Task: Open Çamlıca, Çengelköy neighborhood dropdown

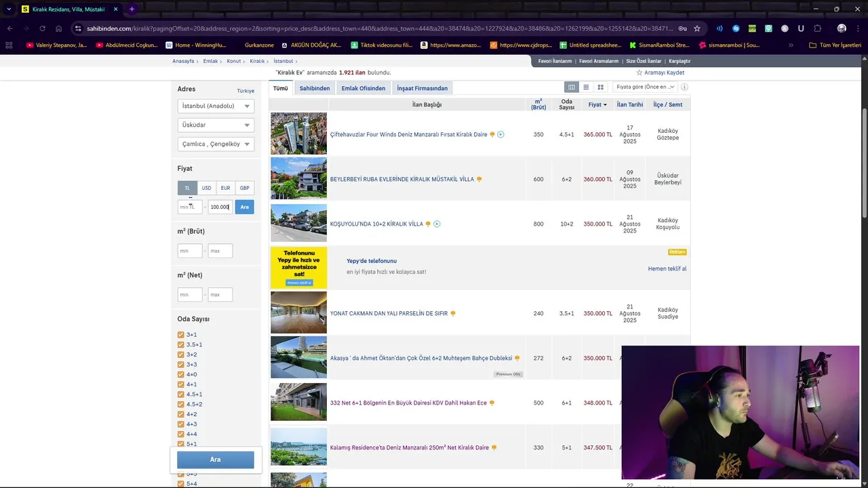Action: coord(216,144)
